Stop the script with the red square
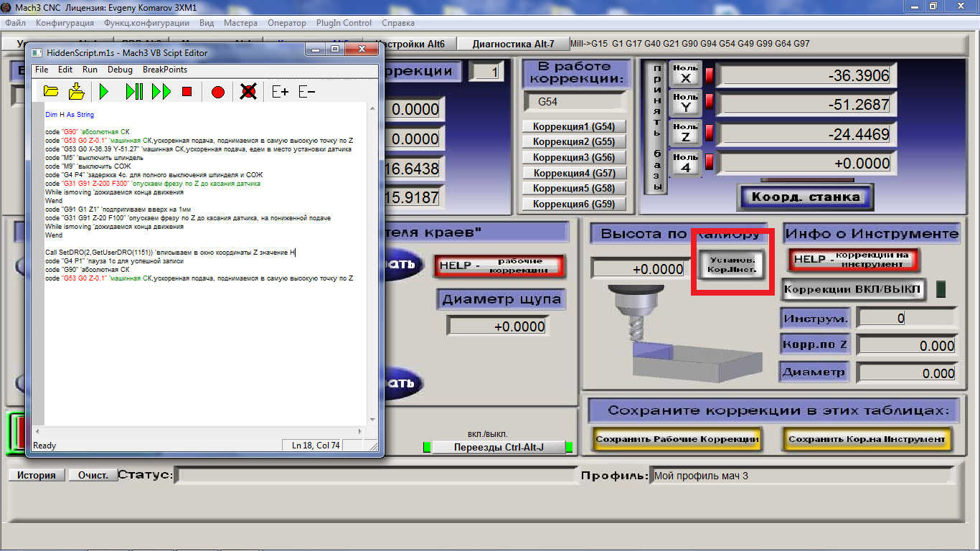The height and width of the screenshot is (551, 980). pos(187,92)
